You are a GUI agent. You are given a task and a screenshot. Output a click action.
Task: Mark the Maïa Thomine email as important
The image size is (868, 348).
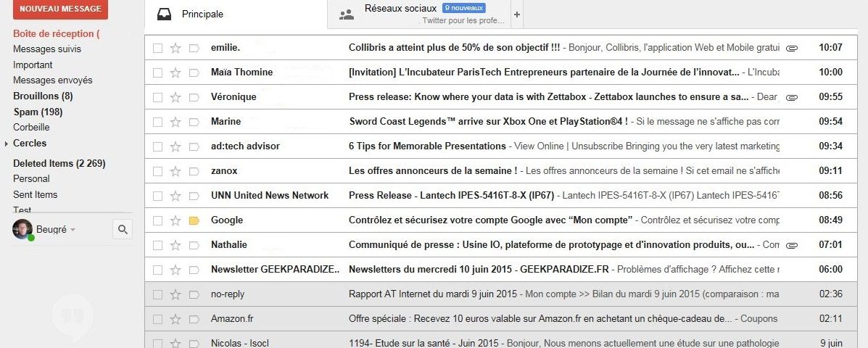click(194, 72)
